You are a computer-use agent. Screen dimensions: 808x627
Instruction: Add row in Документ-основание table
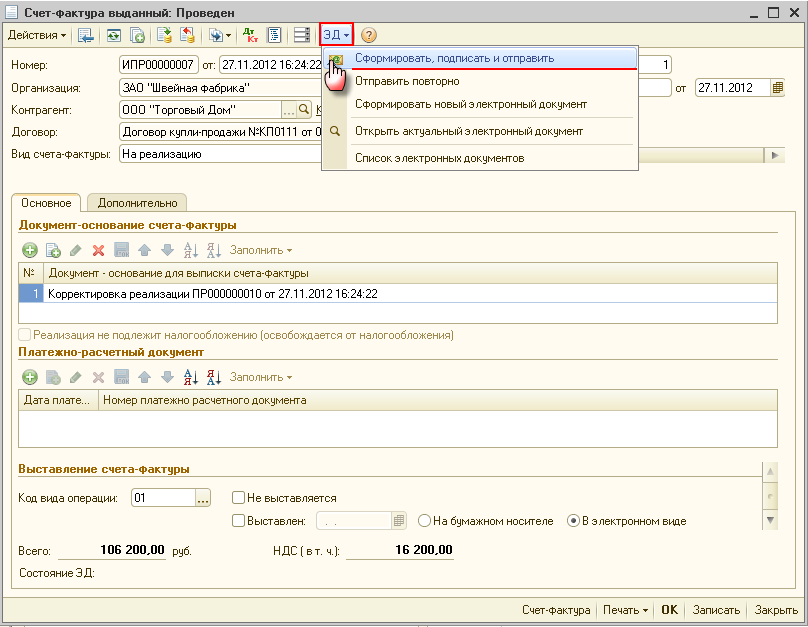(30, 250)
